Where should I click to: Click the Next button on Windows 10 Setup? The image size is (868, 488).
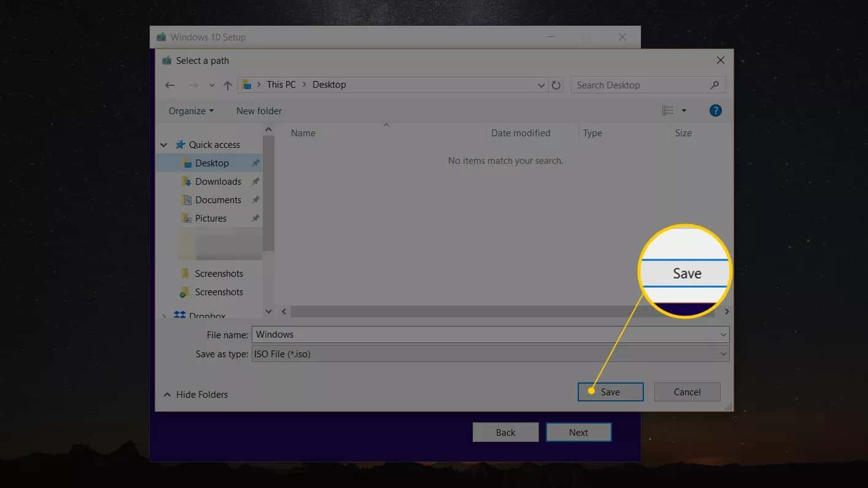[x=578, y=432]
